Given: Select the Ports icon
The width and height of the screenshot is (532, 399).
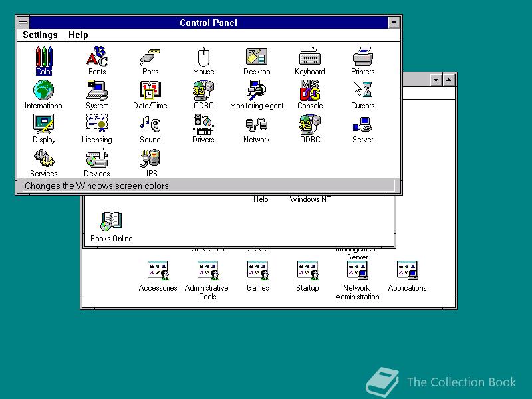Looking at the screenshot, I should click(x=150, y=61).
